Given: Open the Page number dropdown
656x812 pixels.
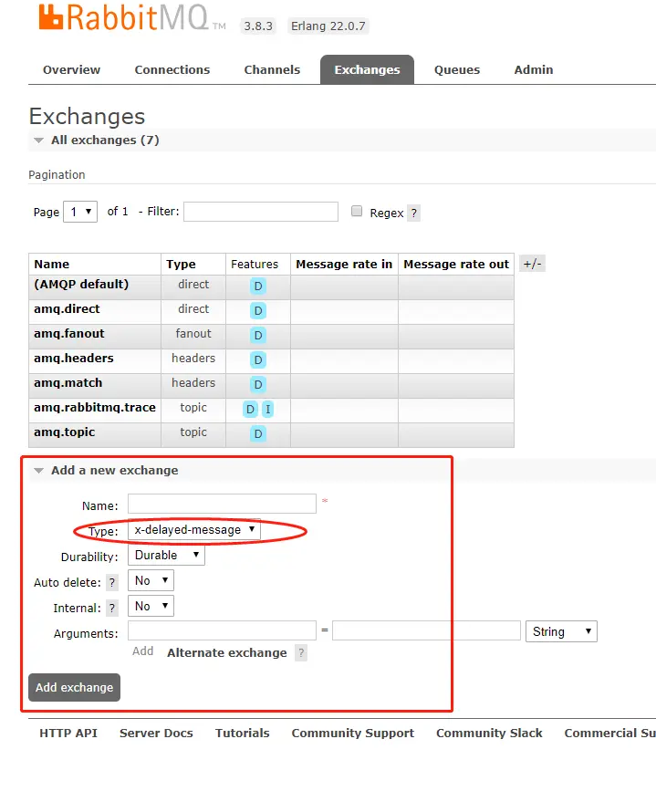Looking at the screenshot, I should (x=80, y=212).
